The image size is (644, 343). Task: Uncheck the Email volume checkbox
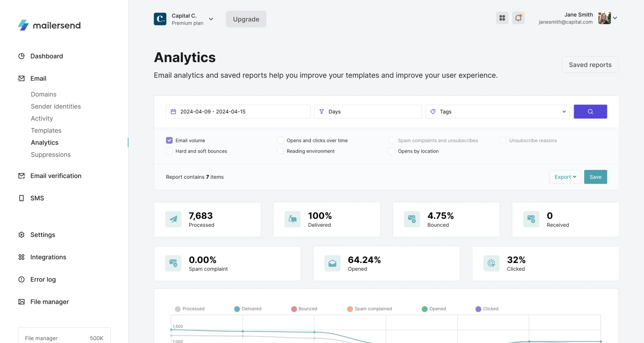[x=169, y=140]
